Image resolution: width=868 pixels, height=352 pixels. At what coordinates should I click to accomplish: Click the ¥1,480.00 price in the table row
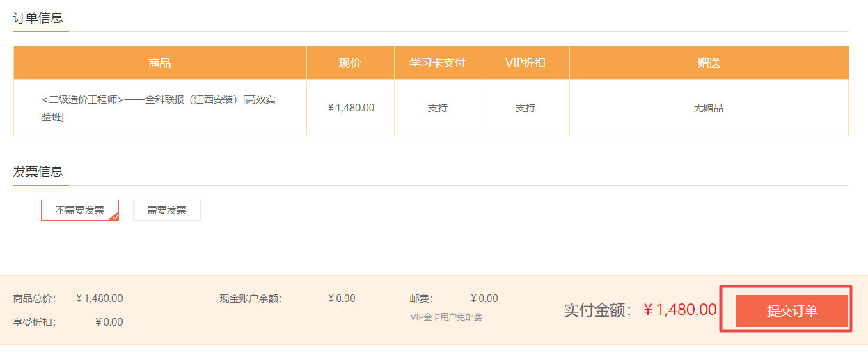[x=351, y=108]
